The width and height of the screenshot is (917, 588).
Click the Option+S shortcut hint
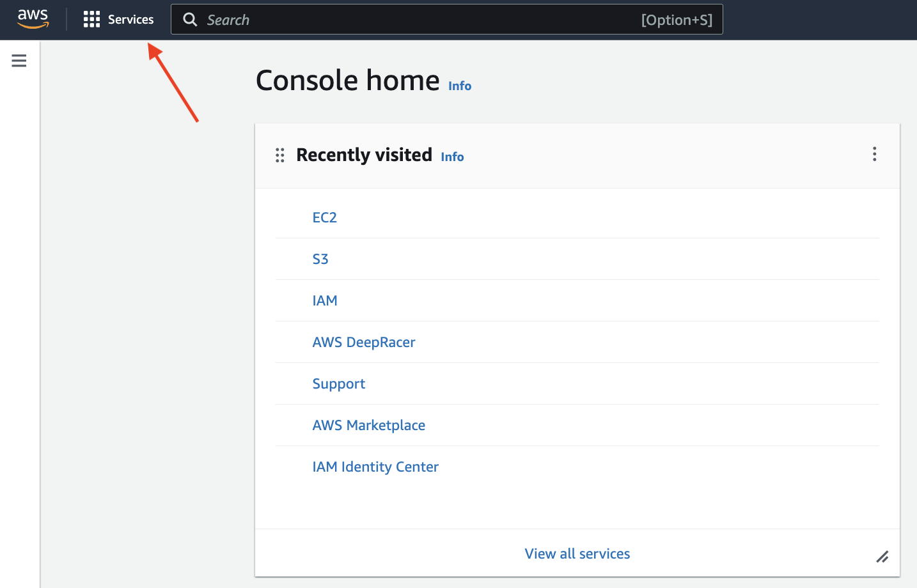677,20
